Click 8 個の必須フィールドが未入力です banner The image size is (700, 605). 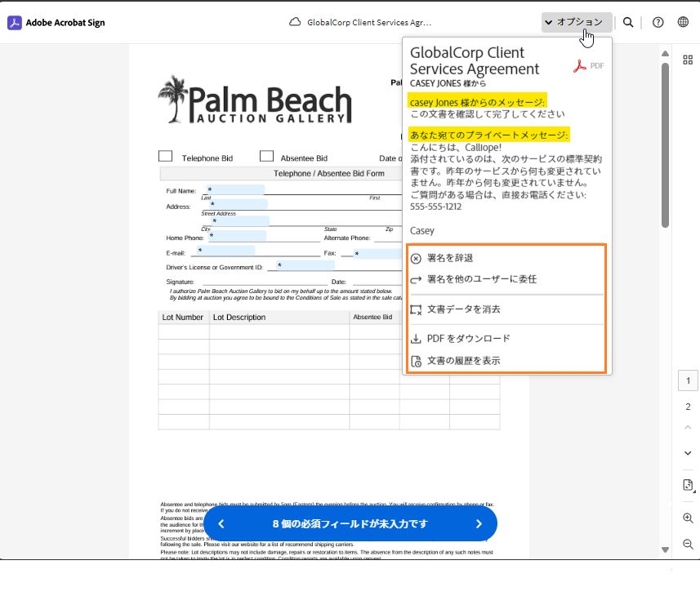[x=350, y=524]
